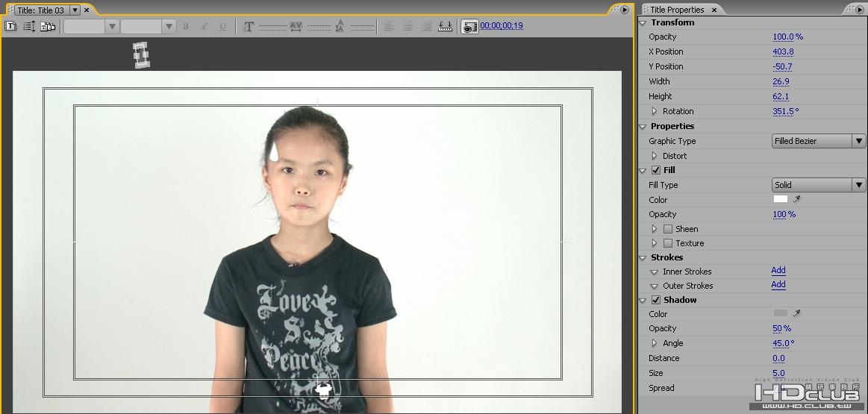Align text right

click(x=426, y=26)
